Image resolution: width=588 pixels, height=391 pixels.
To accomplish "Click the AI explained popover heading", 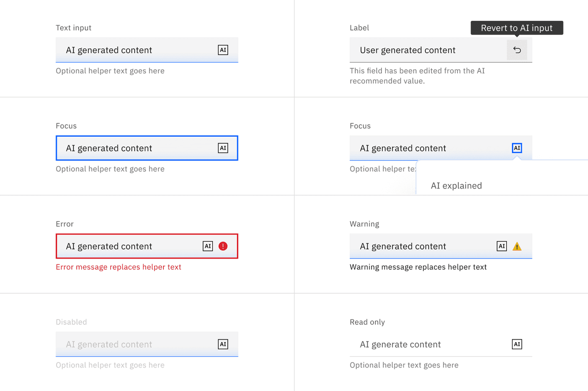I will pyautogui.click(x=456, y=186).
